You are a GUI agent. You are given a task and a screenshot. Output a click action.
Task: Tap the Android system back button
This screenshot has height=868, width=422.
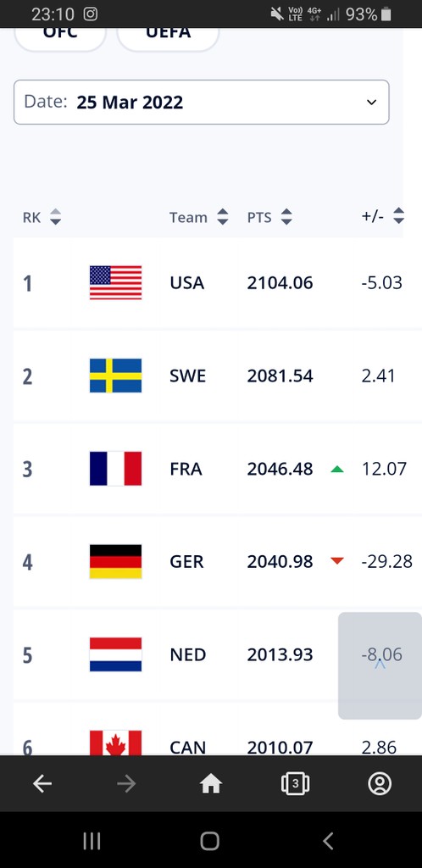click(x=328, y=841)
